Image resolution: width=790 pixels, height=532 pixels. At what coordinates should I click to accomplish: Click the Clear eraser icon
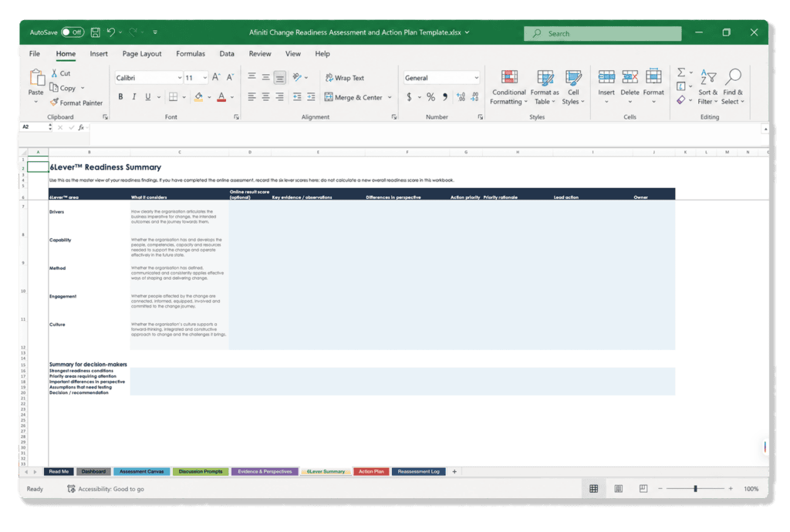[681, 100]
